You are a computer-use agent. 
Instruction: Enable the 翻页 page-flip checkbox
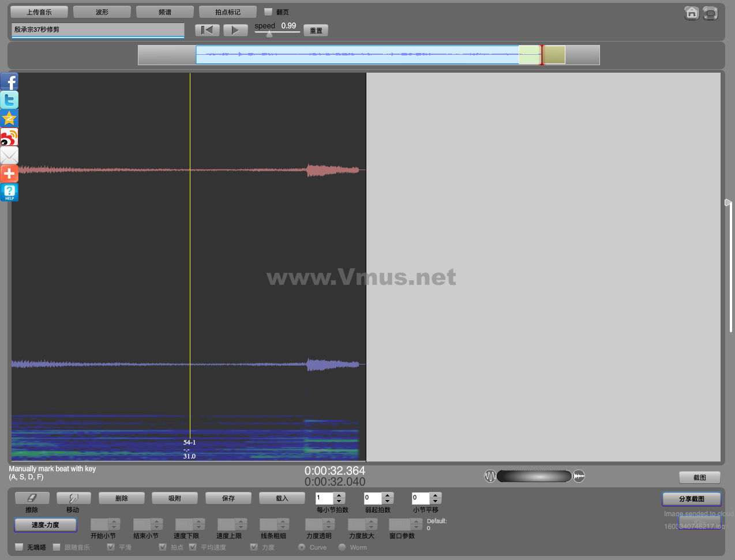click(268, 12)
